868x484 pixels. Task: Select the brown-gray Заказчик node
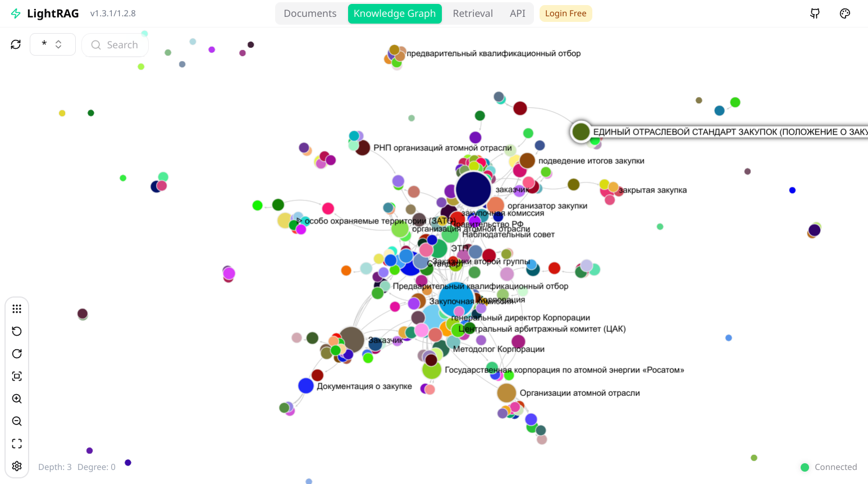[x=351, y=340]
